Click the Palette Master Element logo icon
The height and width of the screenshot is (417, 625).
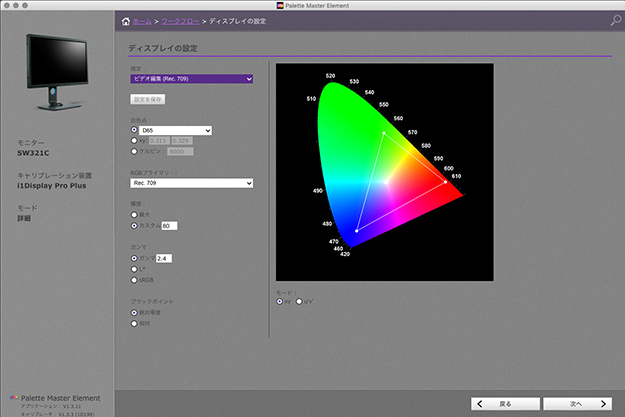coord(12,397)
